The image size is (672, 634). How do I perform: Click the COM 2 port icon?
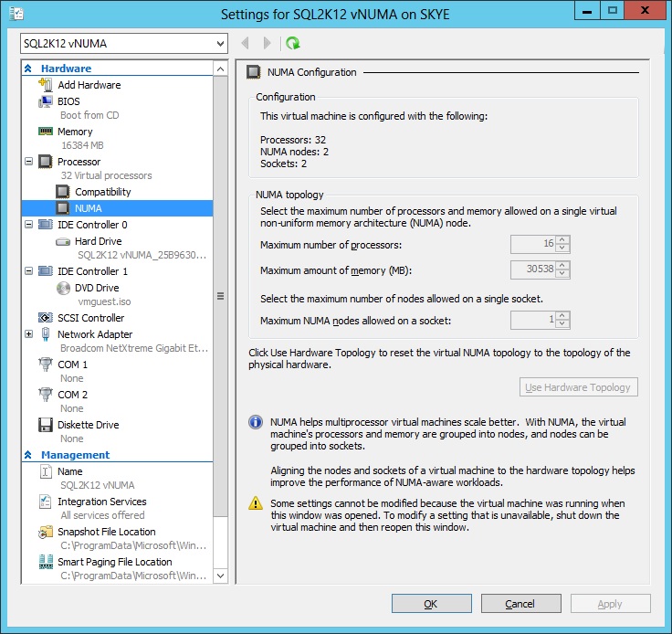[46, 395]
